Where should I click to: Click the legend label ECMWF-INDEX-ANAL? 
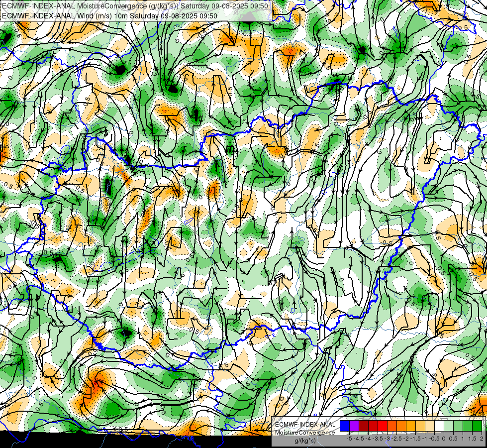pos(305,425)
